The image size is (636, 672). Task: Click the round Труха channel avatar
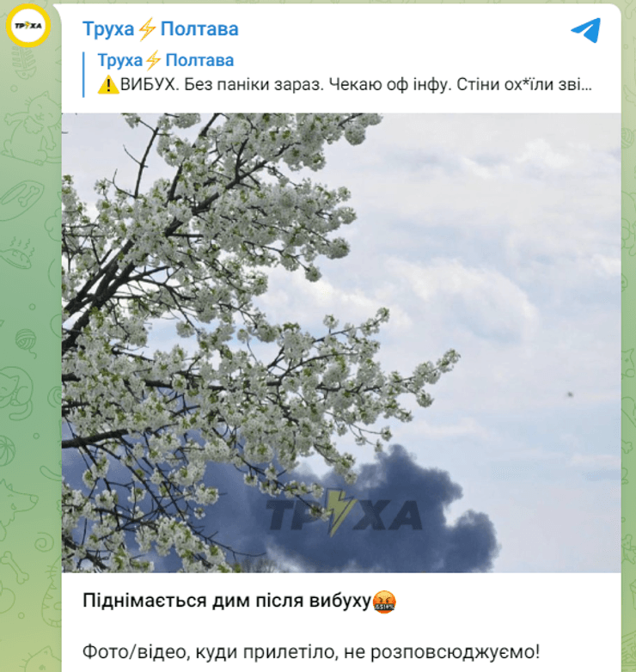coord(28,26)
